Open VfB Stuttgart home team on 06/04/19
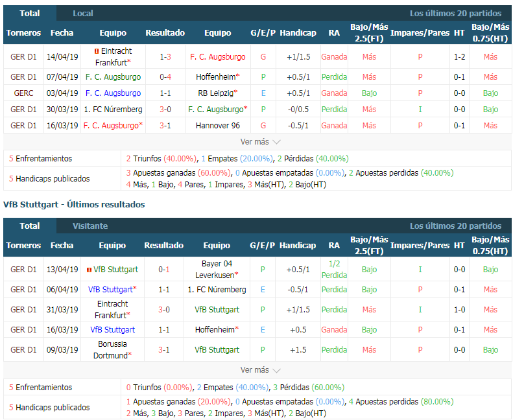 coord(112,290)
